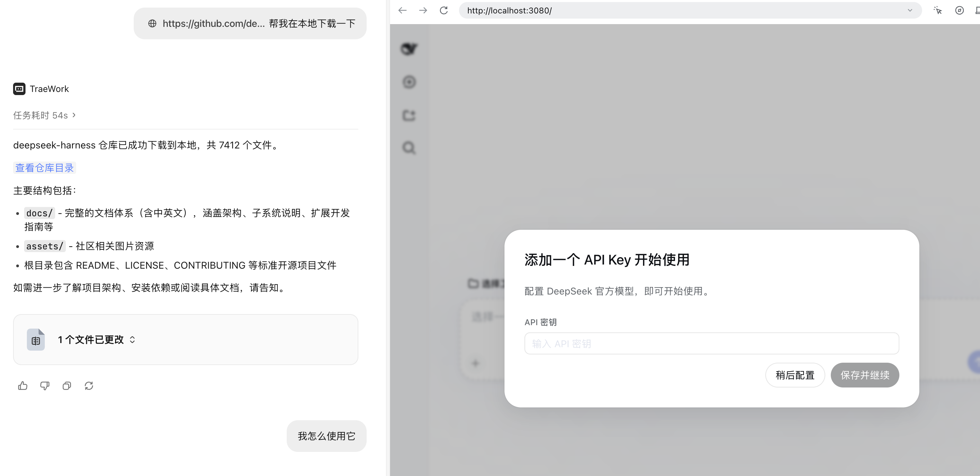The height and width of the screenshot is (476, 980).
Task: Copy the TraeWork response
Action: pyautogui.click(x=67, y=385)
